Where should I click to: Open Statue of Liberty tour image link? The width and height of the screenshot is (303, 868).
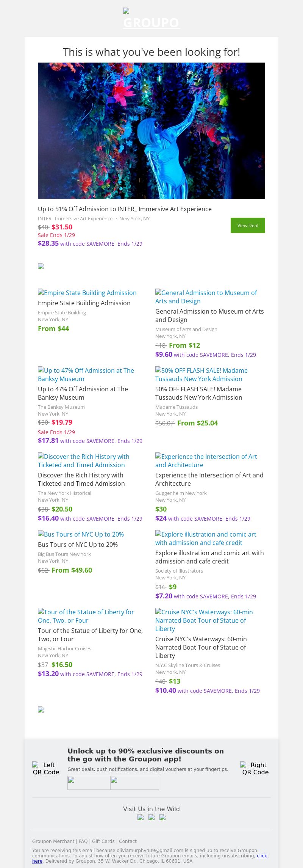(x=86, y=616)
